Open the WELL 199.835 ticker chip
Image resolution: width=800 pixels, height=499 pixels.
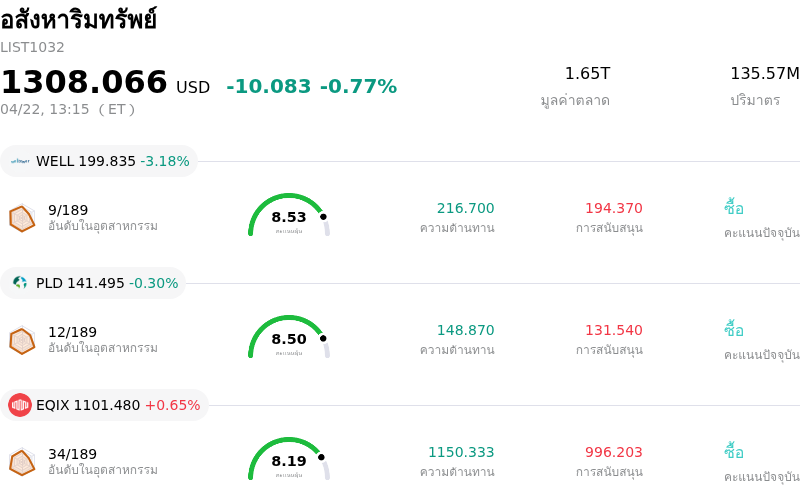[99, 161]
